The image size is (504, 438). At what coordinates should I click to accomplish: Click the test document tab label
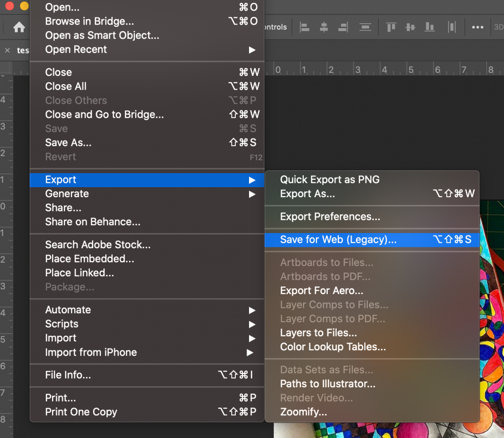coord(23,50)
